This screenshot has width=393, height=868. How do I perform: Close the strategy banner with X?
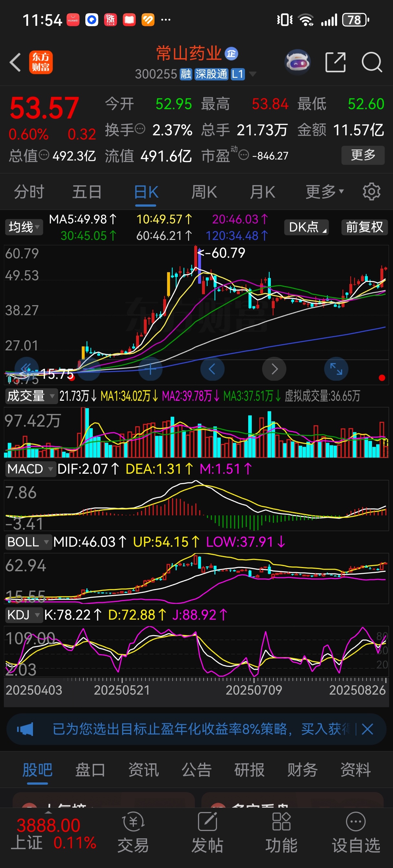pyautogui.click(x=367, y=729)
